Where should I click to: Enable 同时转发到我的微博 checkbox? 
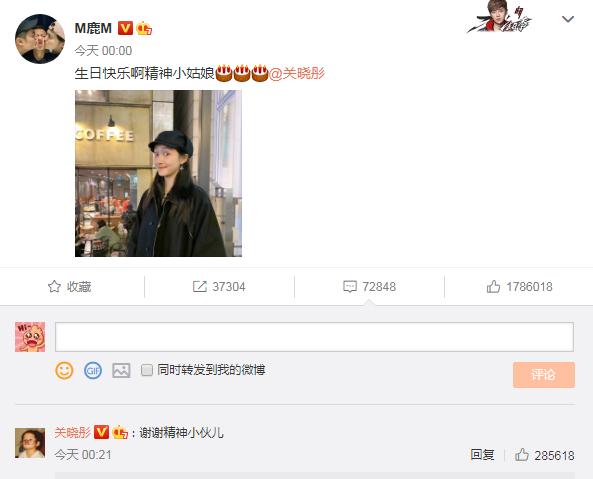(x=147, y=370)
